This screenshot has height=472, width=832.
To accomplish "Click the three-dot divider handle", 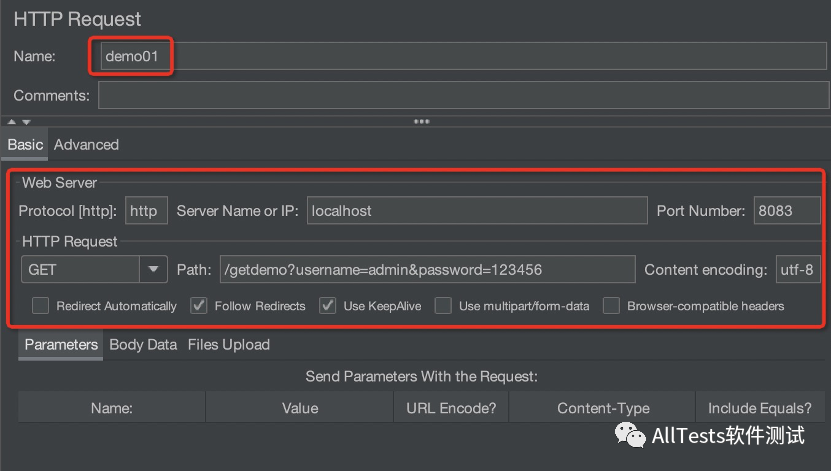I will 422,121.
